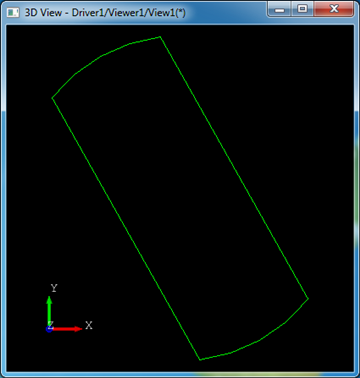Click the red X axis arrow
Viewport: 360px width, 378px height.
67,329
